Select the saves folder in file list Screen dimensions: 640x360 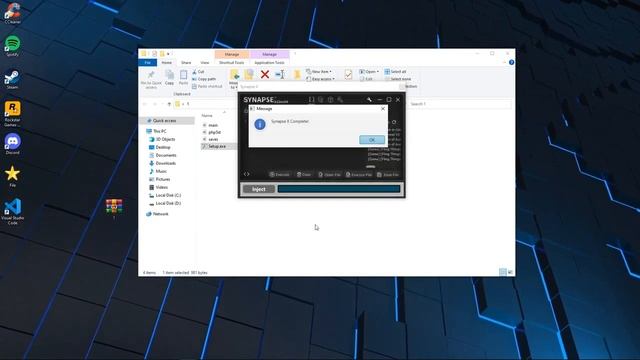pyautogui.click(x=211, y=139)
